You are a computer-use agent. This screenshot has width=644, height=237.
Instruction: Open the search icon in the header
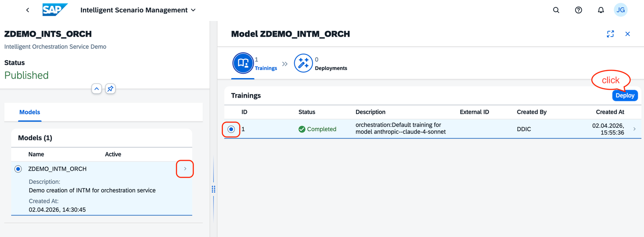(556, 10)
